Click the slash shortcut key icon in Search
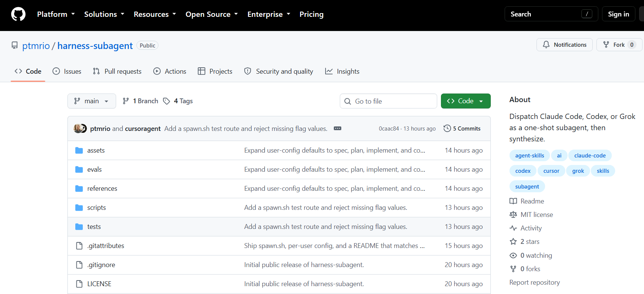This screenshot has height=294, width=644. [x=587, y=14]
